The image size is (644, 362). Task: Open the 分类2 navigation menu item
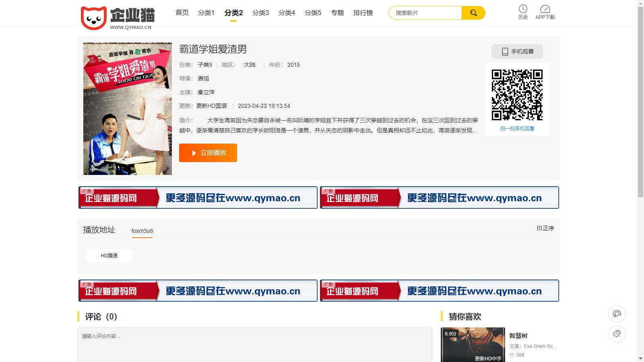coord(233,13)
